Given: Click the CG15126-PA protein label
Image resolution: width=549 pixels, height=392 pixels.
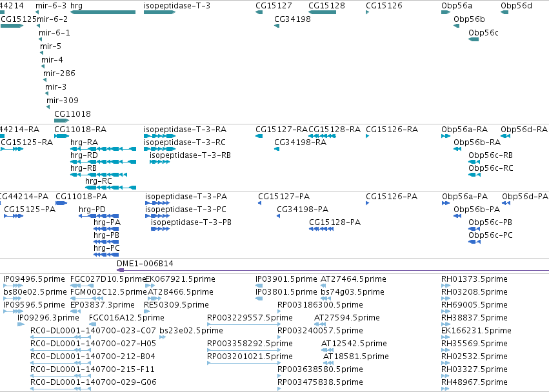Looking at the screenshot, I should [x=392, y=197].
